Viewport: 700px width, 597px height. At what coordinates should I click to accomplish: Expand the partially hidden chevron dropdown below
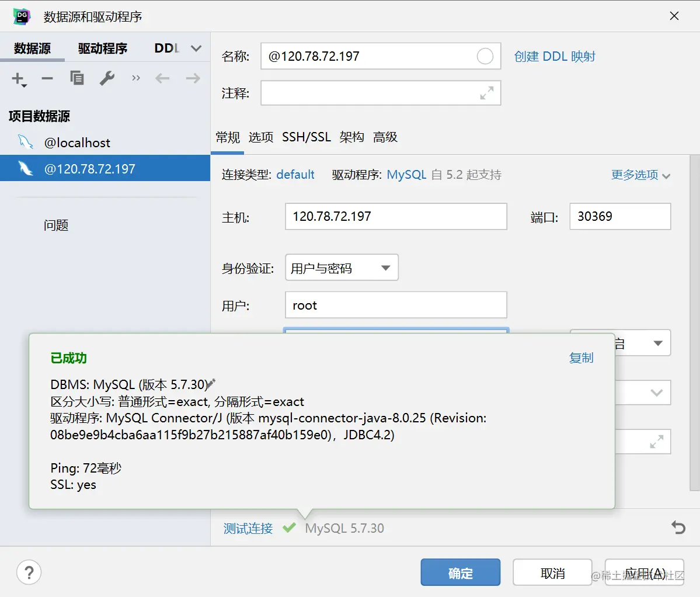pos(656,393)
